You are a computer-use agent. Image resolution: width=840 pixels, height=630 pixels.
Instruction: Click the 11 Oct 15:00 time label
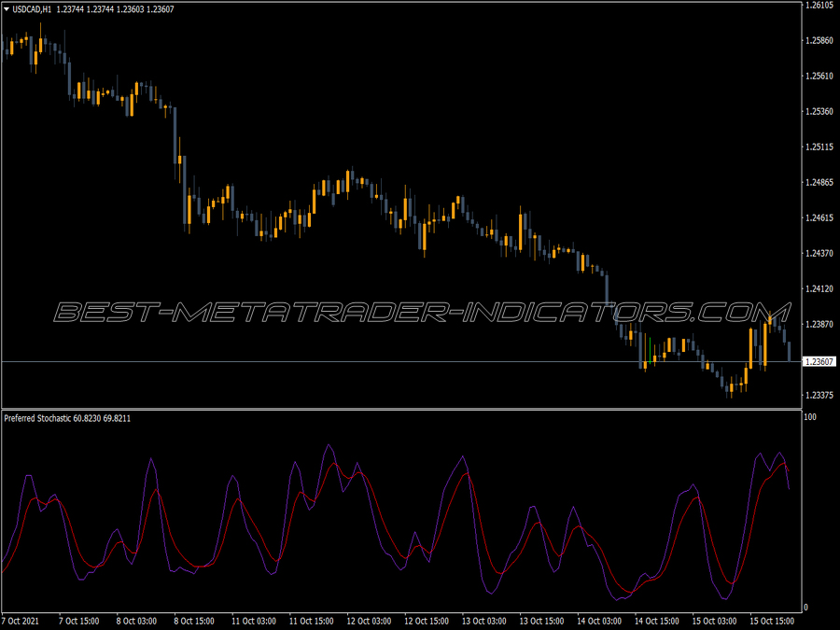[x=311, y=621]
